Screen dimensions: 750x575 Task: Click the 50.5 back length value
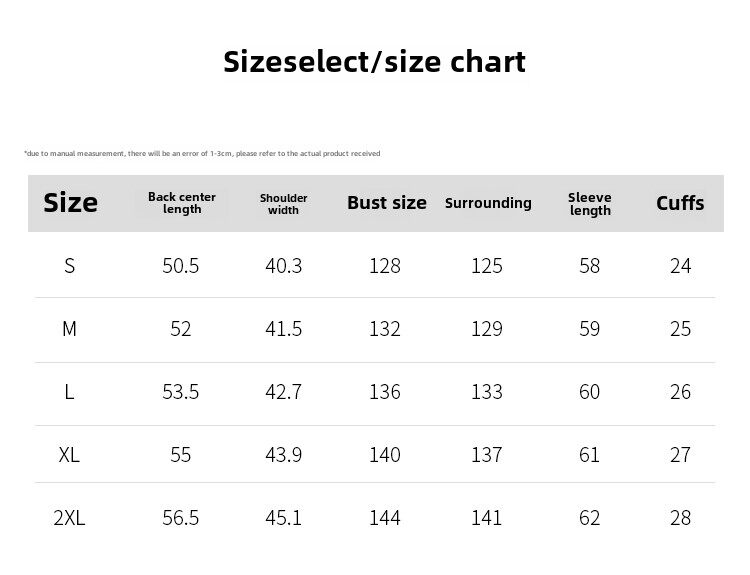(x=181, y=266)
